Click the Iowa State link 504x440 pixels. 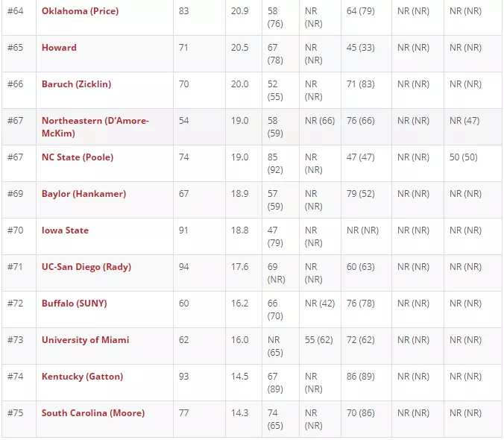[65, 230]
